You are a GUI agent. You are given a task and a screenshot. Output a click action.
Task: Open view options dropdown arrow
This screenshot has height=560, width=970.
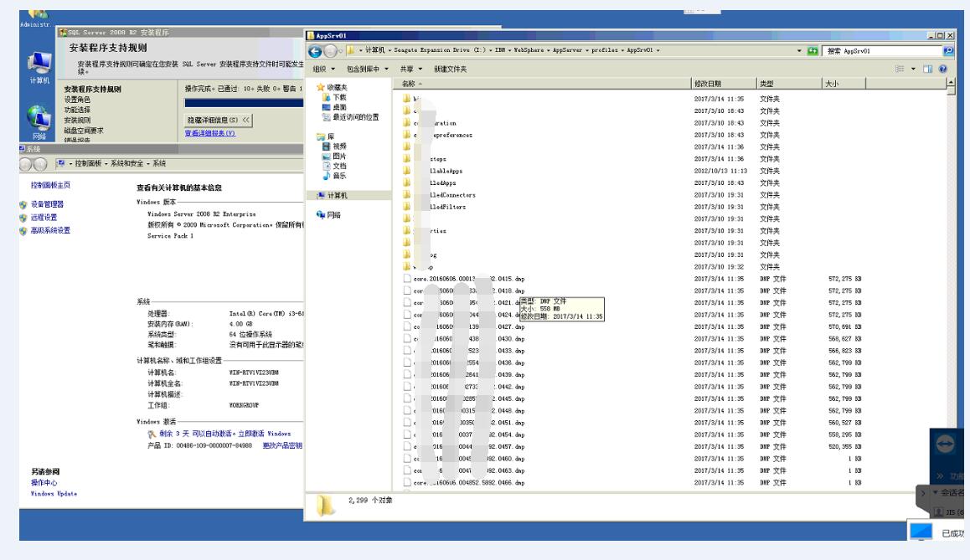tap(913, 69)
